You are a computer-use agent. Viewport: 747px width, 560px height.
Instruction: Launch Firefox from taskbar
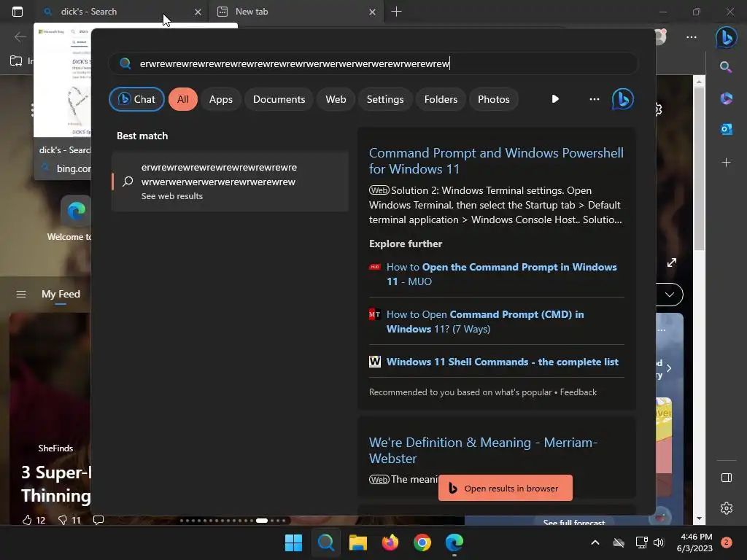tap(390, 542)
